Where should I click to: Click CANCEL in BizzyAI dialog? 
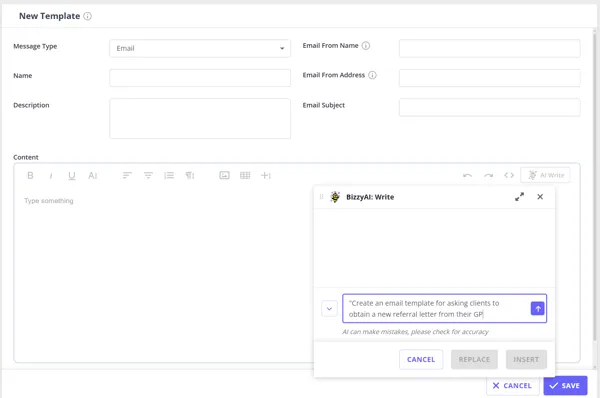pos(421,359)
